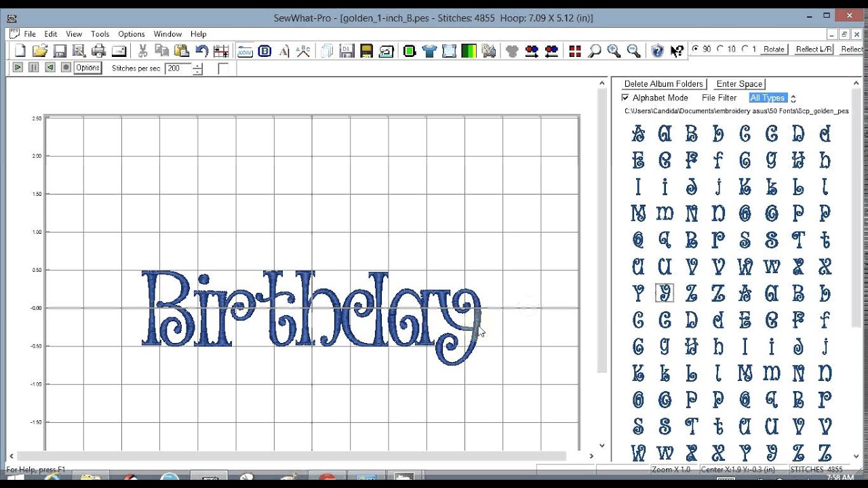Click the green thread color bars icon
Screen dimensions: 868x488
click(469, 51)
